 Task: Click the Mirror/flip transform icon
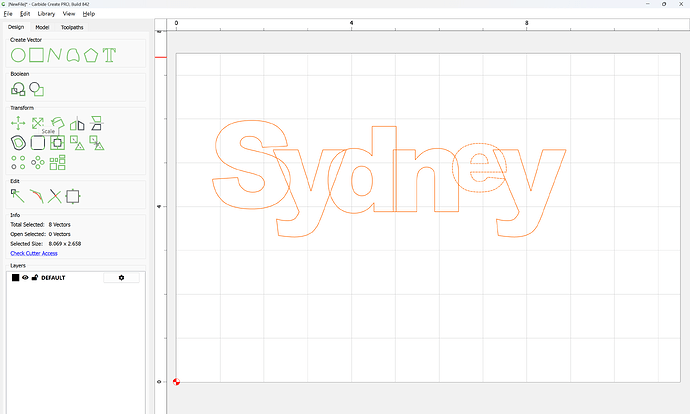pyautogui.click(x=77, y=123)
